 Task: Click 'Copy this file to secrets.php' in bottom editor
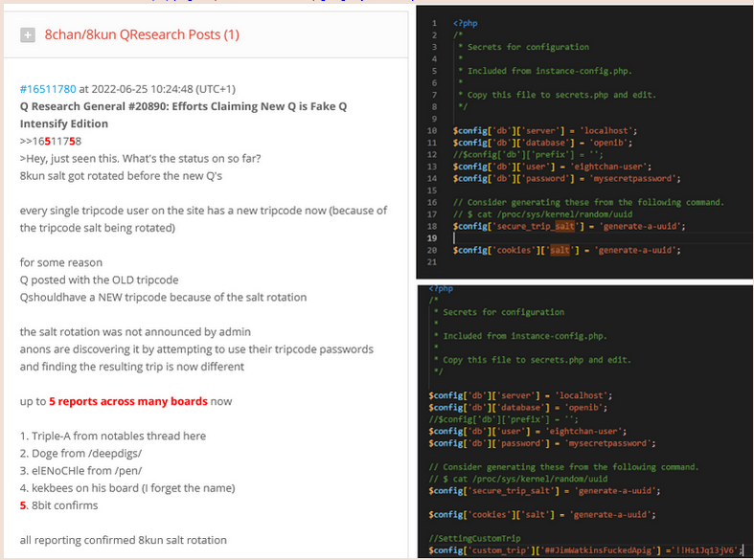(x=537, y=360)
